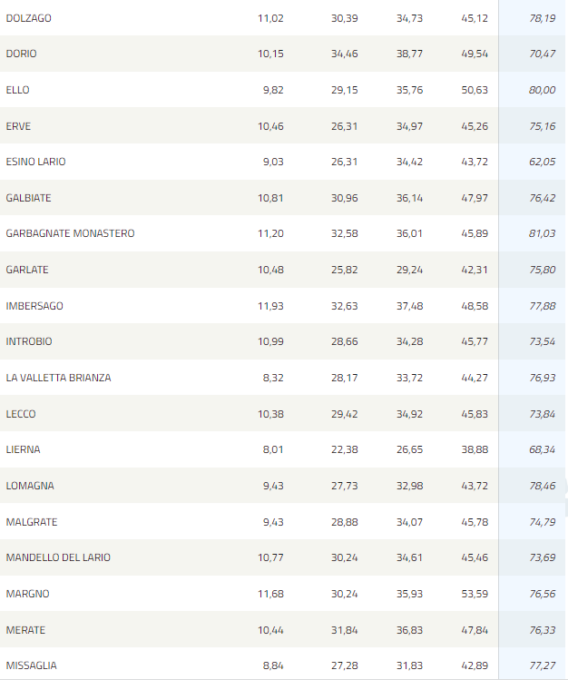Select the GARBAGNATE MONASTERO name

tap(70, 233)
